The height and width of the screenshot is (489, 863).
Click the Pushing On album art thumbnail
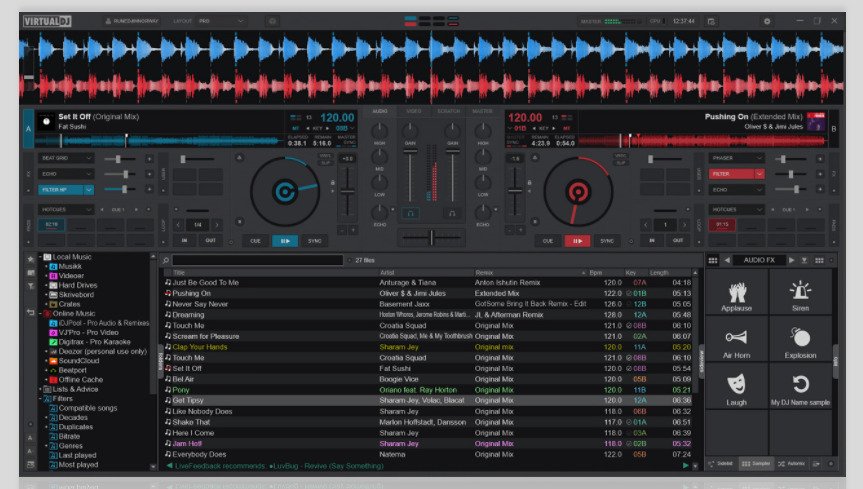coord(816,122)
